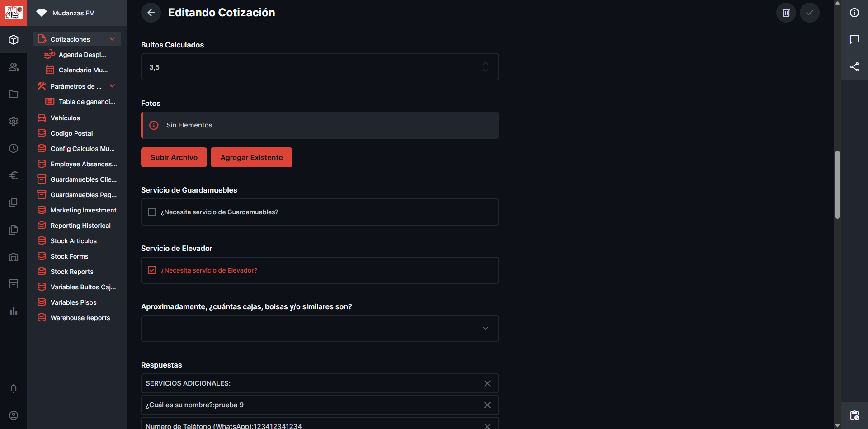Uncheck the Elevador service checkbox

(x=152, y=270)
